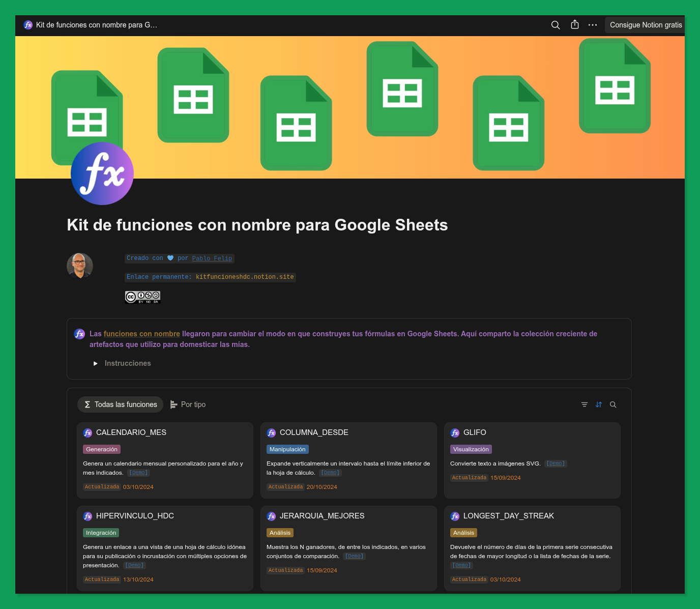Click the Google Sheets cover banner image
The width and height of the screenshot is (700, 609).
click(350, 107)
